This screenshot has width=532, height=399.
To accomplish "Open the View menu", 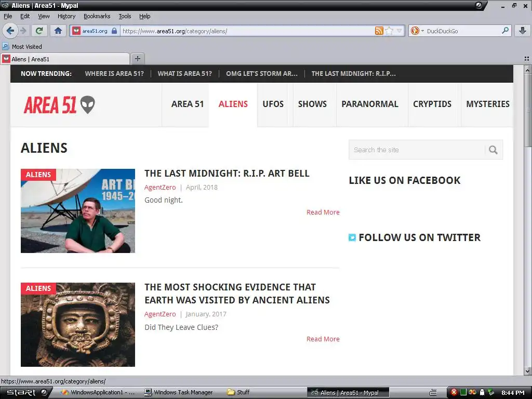I will pyautogui.click(x=44, y=16).
